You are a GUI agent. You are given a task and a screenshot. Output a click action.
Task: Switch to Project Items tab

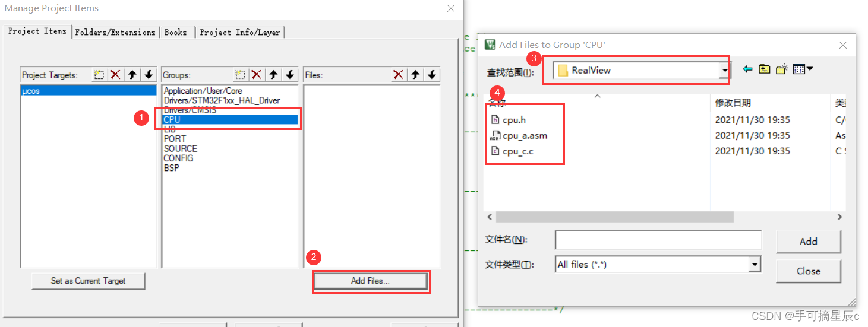tap(37, 31)
